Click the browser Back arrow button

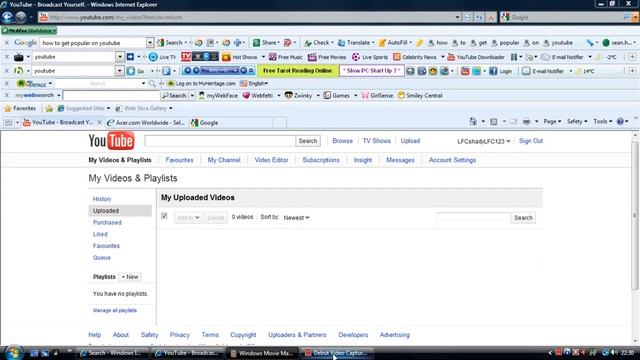(7, 17)
